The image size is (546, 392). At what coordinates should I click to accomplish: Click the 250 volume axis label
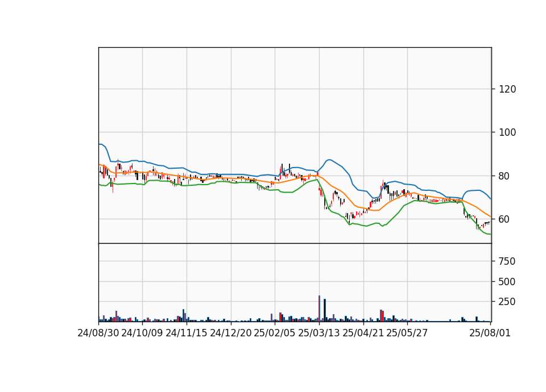point(507,302)
